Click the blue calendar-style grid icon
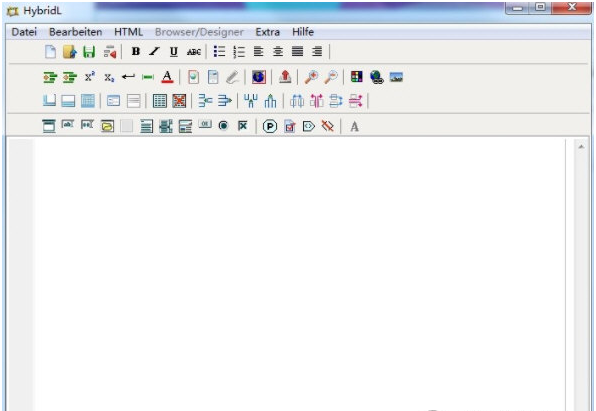The width and height of the screenshot is (596, 411). pyautogui.click(x=88, y=101)
